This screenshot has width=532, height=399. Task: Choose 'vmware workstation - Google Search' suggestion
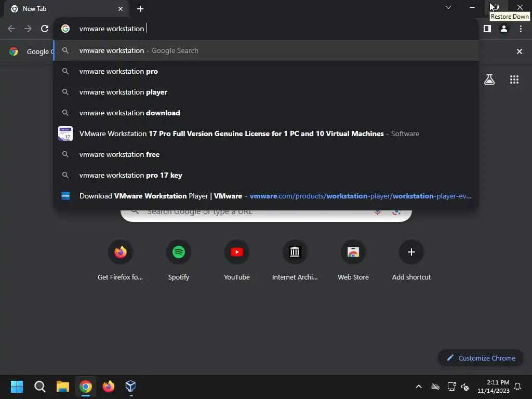click(267, 50)
